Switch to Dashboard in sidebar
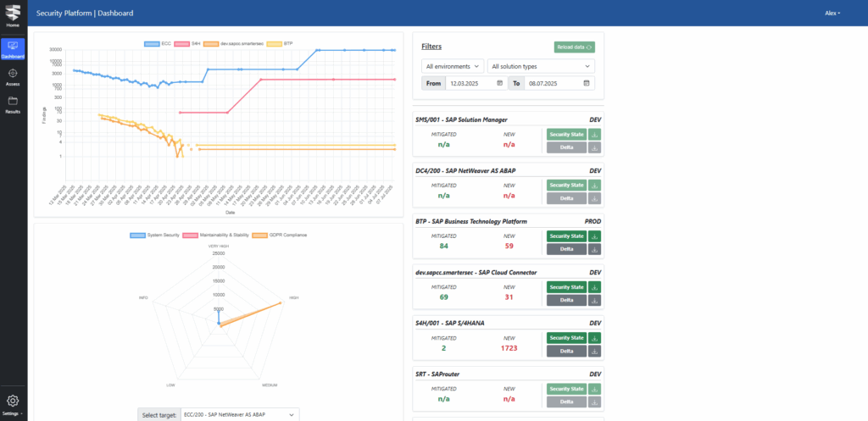This screenshot has width=868, height=421. (13, 48)
